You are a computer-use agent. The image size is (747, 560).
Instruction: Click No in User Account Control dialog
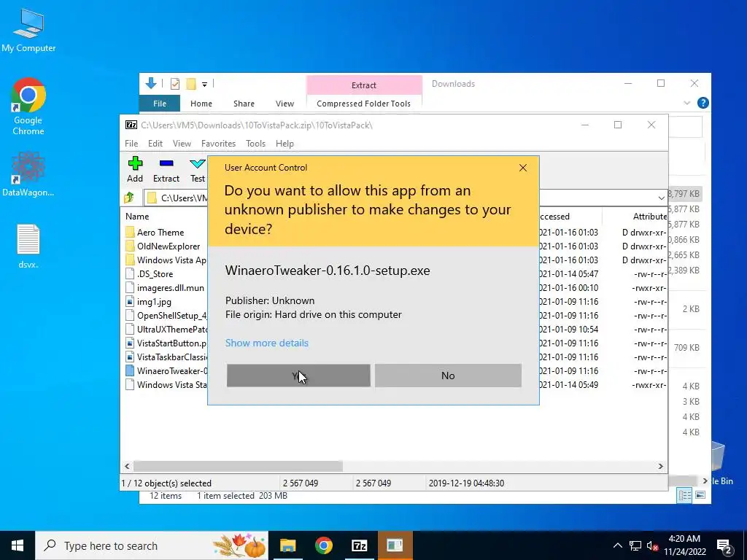448,376
